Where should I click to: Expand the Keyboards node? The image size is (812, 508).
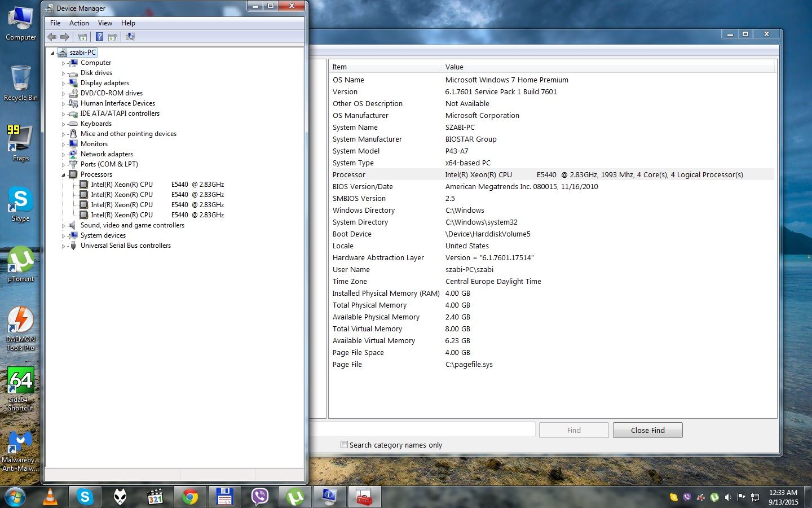click(x=63, y=124)
